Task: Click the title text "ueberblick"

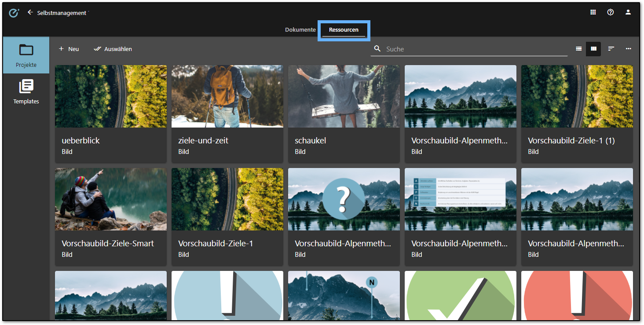Action: pos(81,141)
